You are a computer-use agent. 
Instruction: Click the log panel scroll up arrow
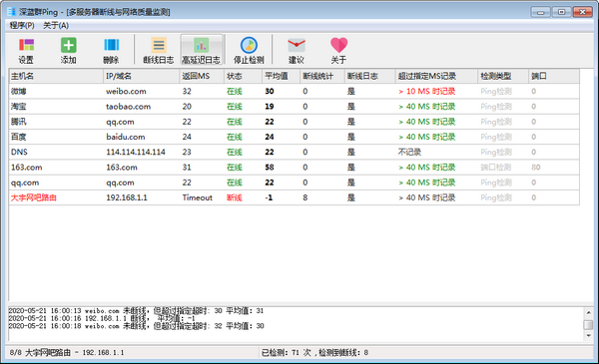[588, 312]
